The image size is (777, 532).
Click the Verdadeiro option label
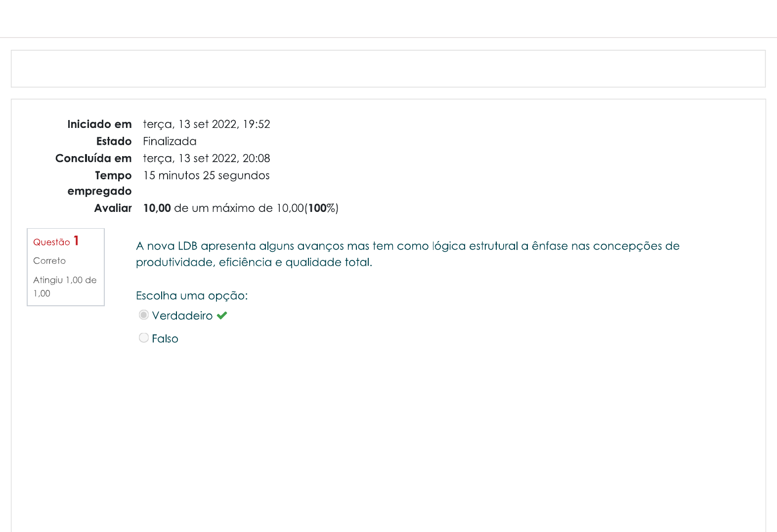(x=182, y=316)
